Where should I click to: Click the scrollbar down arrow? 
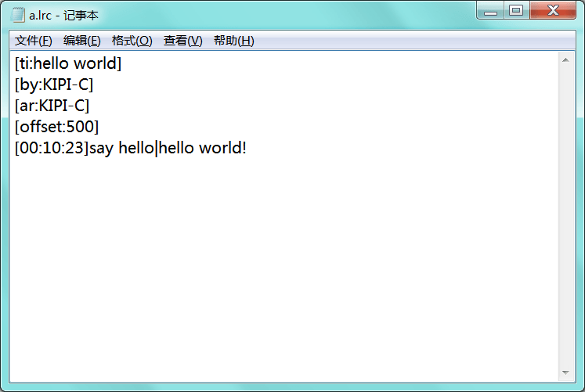pyautogui.click(x=566, y=373)
